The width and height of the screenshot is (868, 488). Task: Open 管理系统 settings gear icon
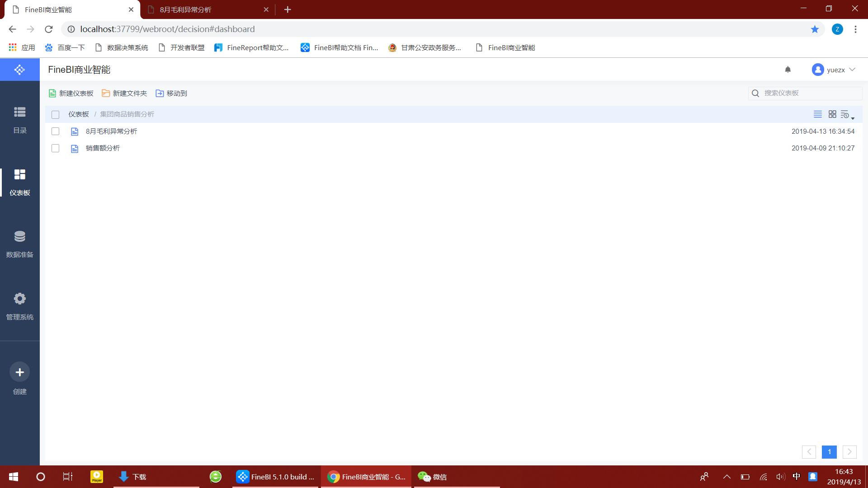pyautogui.click(x=19, y=299)
